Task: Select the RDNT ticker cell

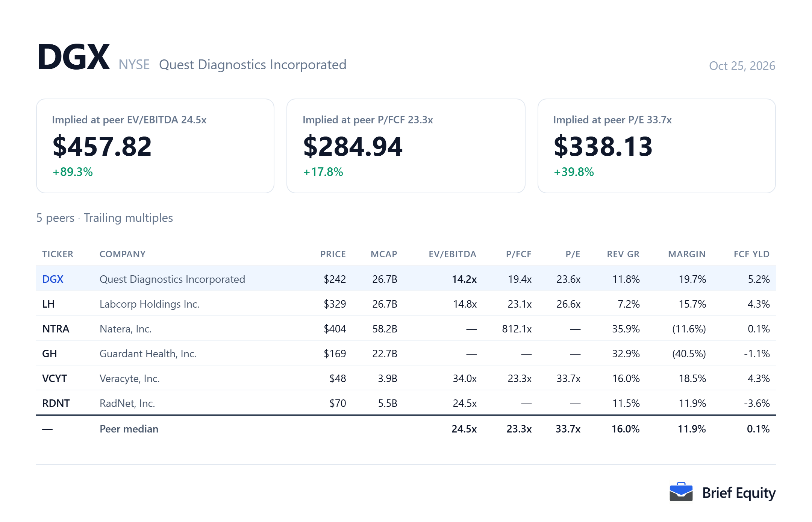Action: pyautogui.click(x=56, y=403)
